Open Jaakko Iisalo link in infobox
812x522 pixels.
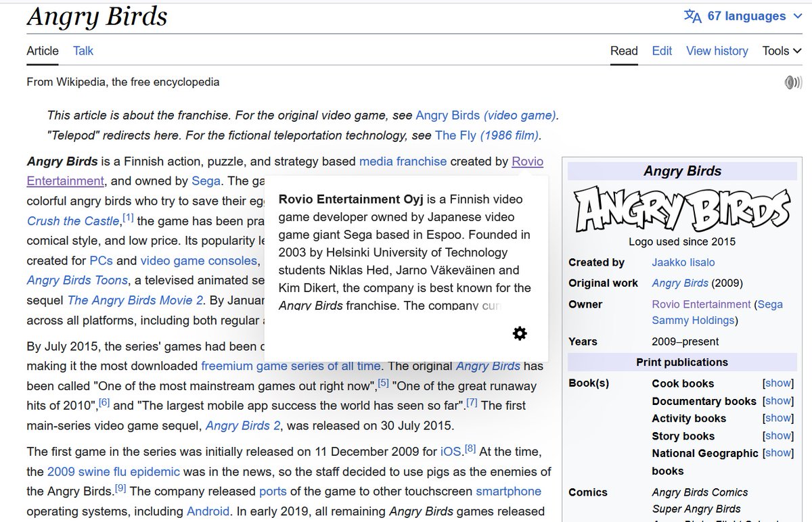(683, 262)
